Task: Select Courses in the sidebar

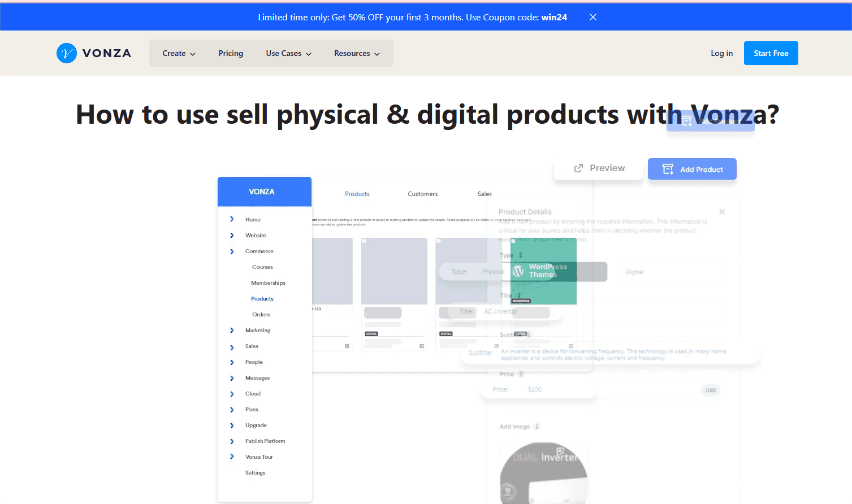Action: pyautogui.click(x=262, y=267)
